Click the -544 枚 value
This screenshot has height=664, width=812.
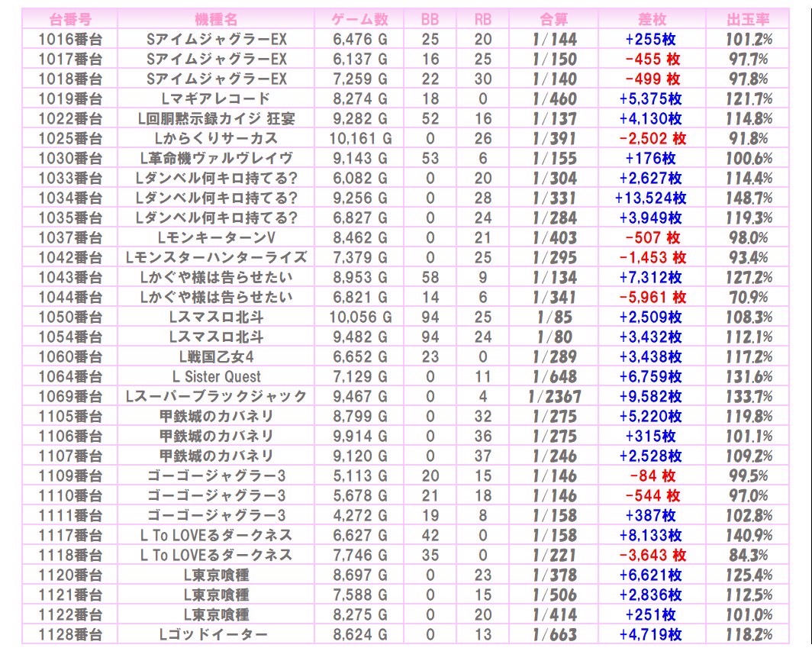(x=652, y=495)
